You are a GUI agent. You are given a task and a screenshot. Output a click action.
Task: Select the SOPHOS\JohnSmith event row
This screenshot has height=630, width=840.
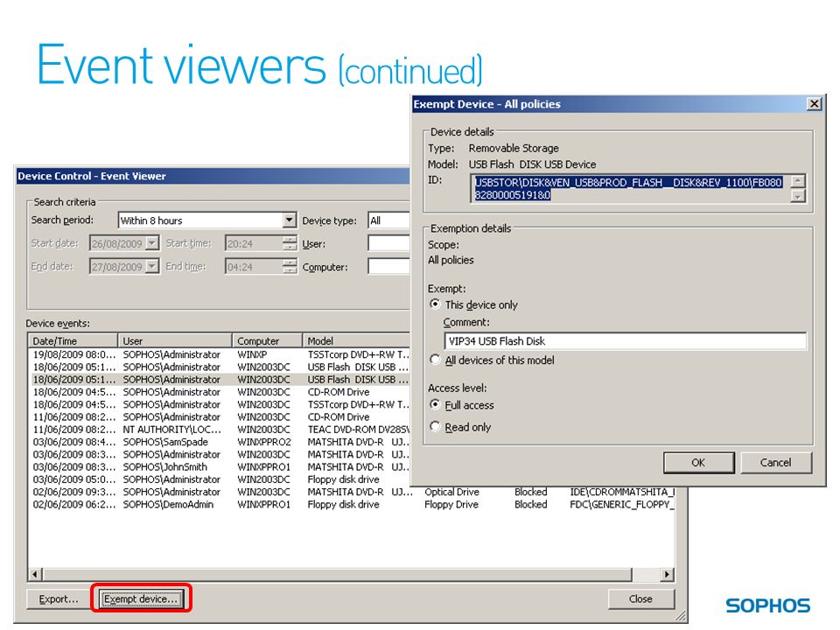click(220, 466)
